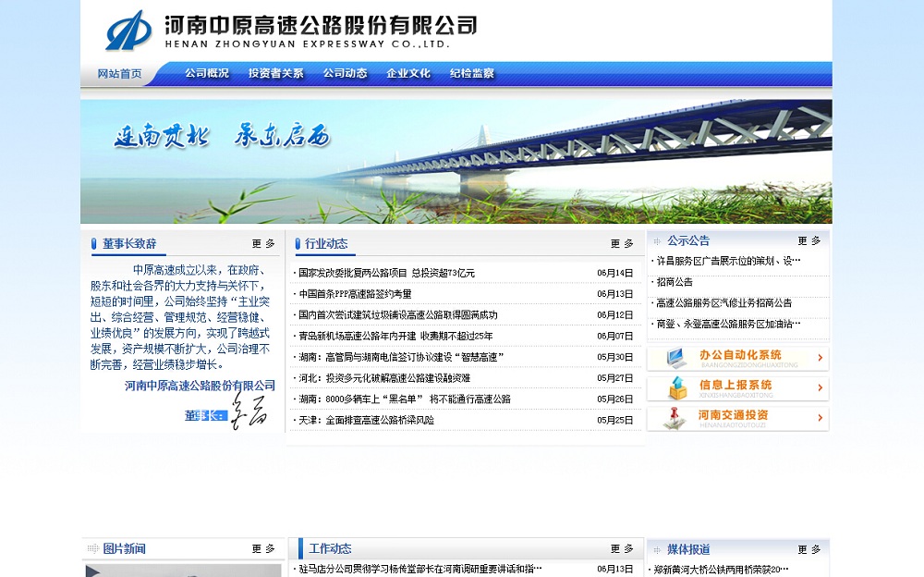924x577 pixels.
Task: Open notice 许昌服务区广告展示位的策划
Action: (x=728, y=261)
